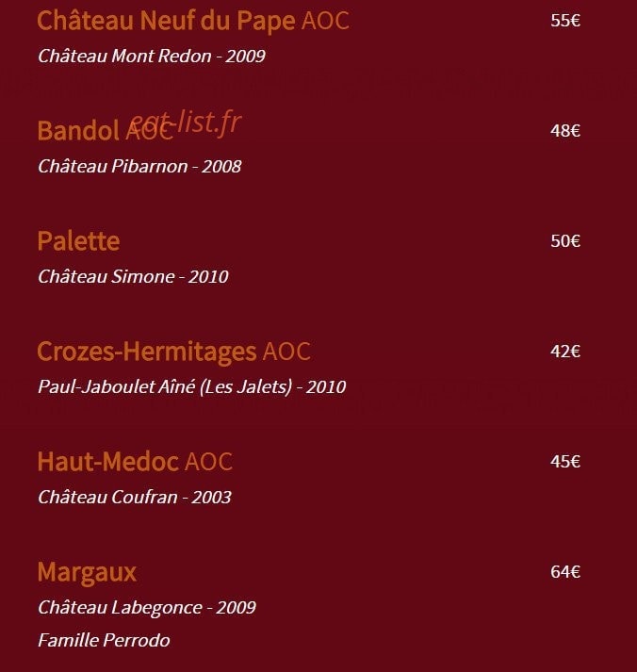Click the Palette wine heading
This screenshot has width=637, height=672.
click(x=79, y=241)
